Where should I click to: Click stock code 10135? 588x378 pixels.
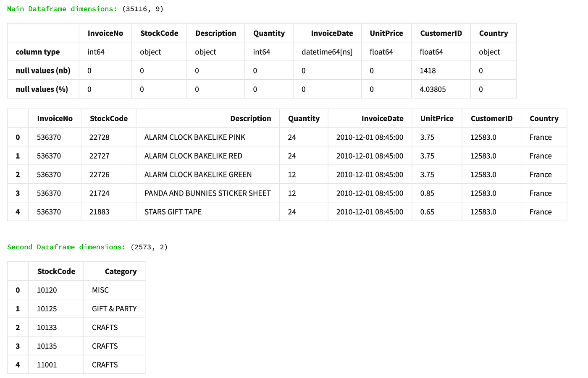[x=47, y=346]
